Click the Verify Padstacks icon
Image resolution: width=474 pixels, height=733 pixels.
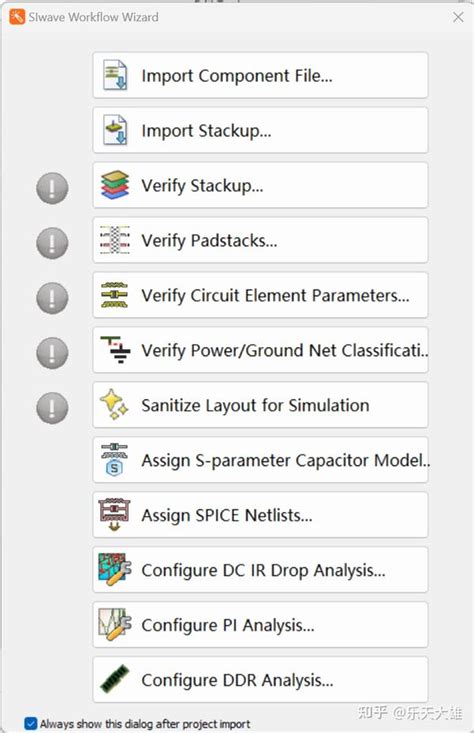115,240
